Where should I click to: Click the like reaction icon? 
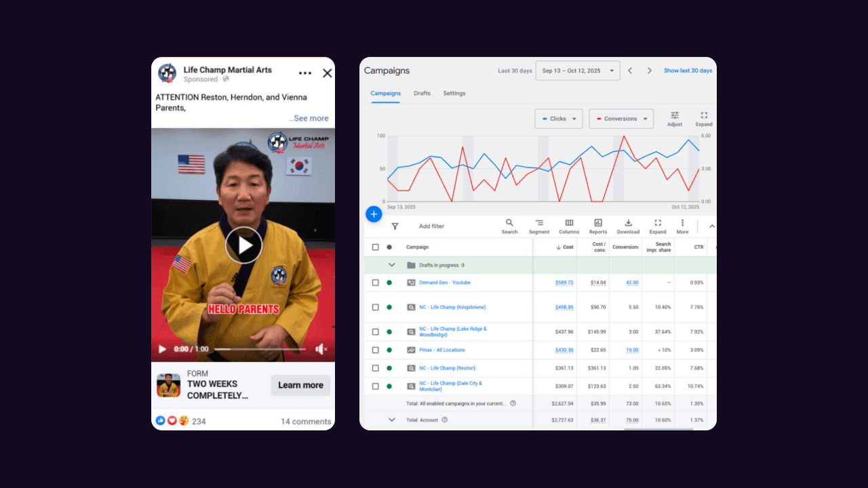pos(161,420)
